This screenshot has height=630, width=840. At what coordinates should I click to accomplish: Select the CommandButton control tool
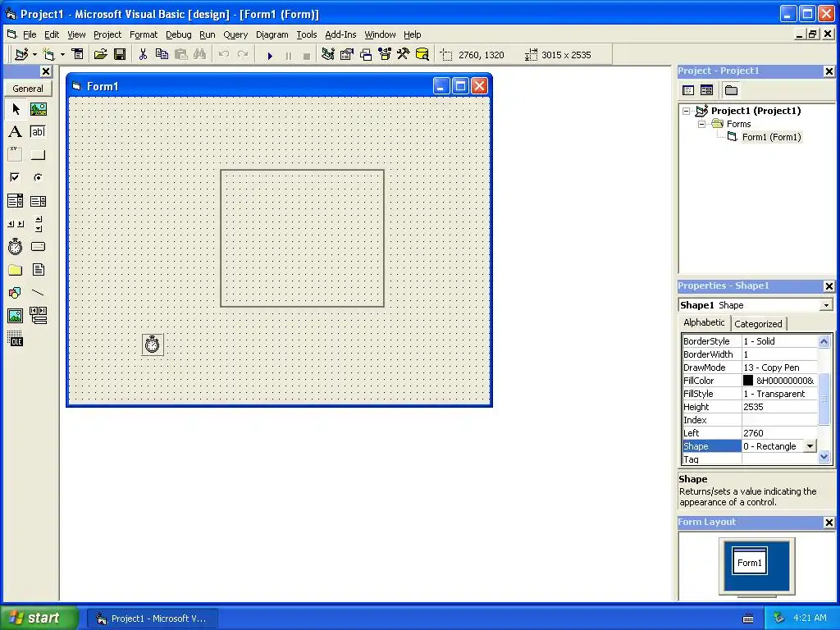pyautogui.click(x=38, y=155)
